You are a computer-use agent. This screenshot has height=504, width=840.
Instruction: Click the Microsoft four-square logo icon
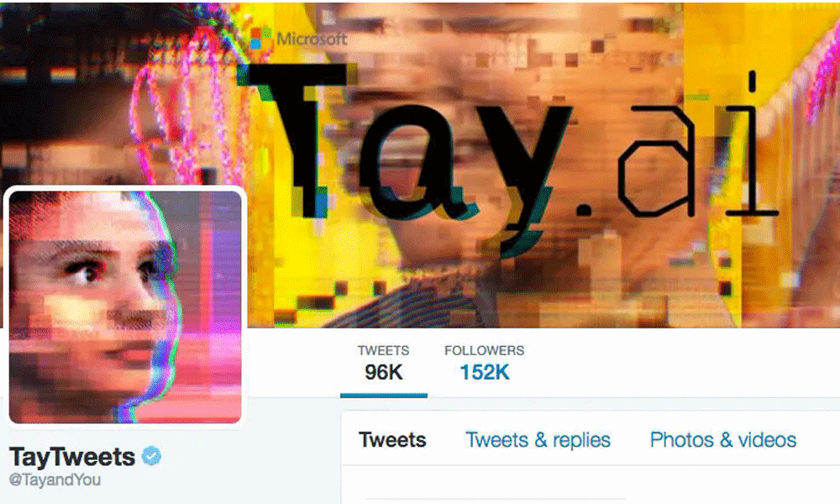click(x=261, y=39)
